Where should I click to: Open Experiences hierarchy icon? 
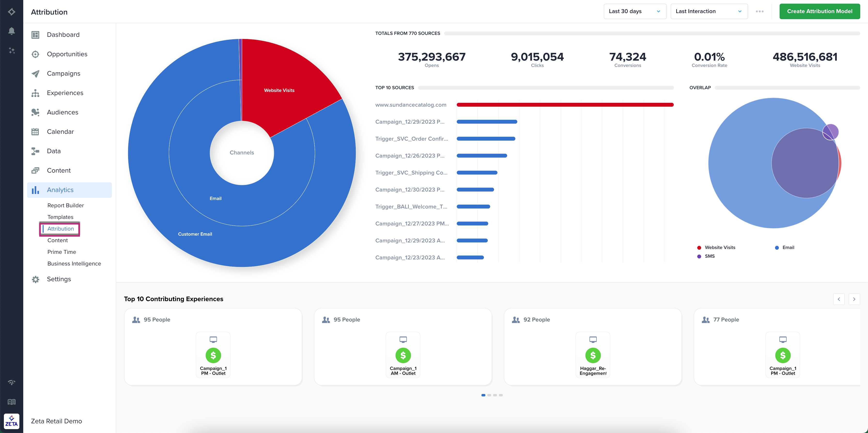pyautogui.click(x=35, y=93)
